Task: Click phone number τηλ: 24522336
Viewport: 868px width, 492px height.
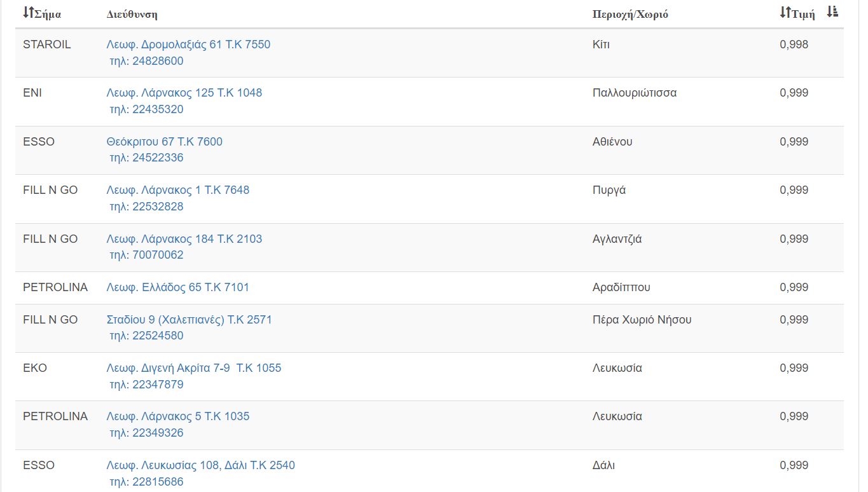Action: tap(146, 158)
